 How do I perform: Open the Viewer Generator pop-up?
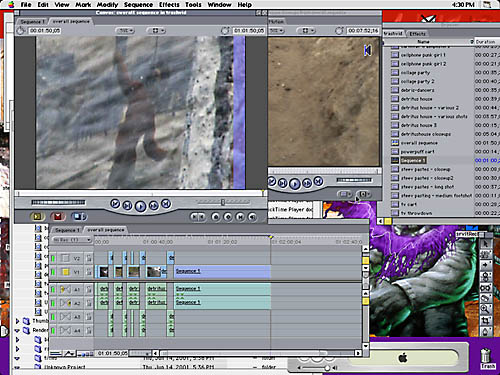coord(364,194)
